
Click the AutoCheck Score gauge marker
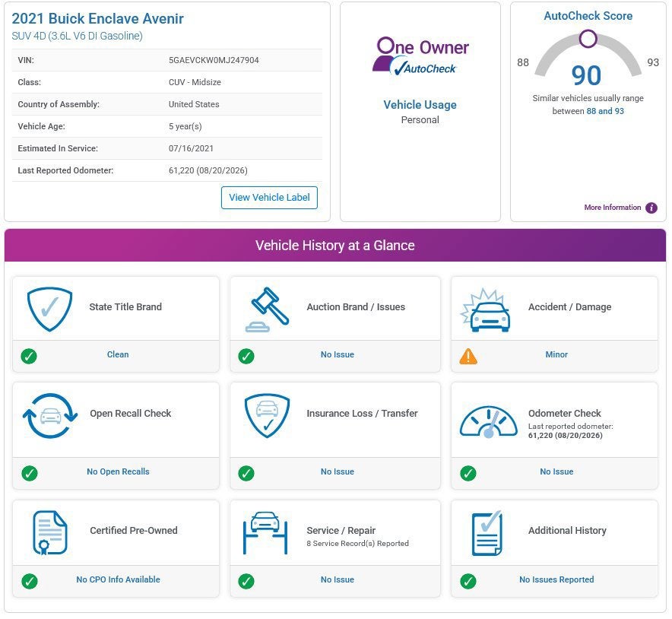[x=588, y=39]
